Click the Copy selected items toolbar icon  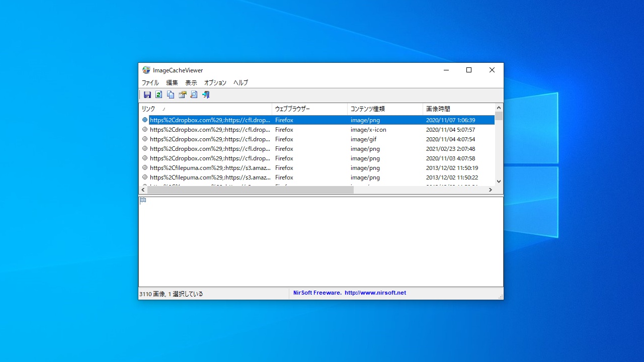(x=171, y=95)
